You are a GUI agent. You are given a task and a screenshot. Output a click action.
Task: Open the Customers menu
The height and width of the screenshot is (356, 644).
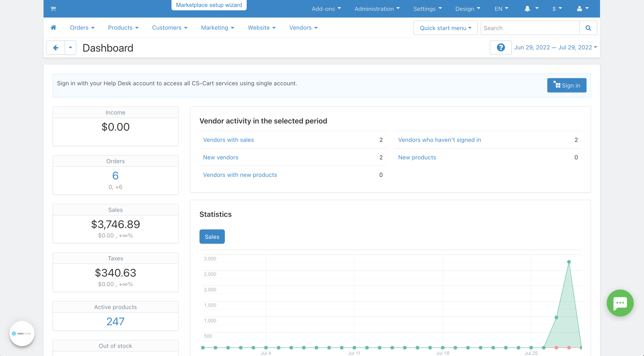coord(170,28)
